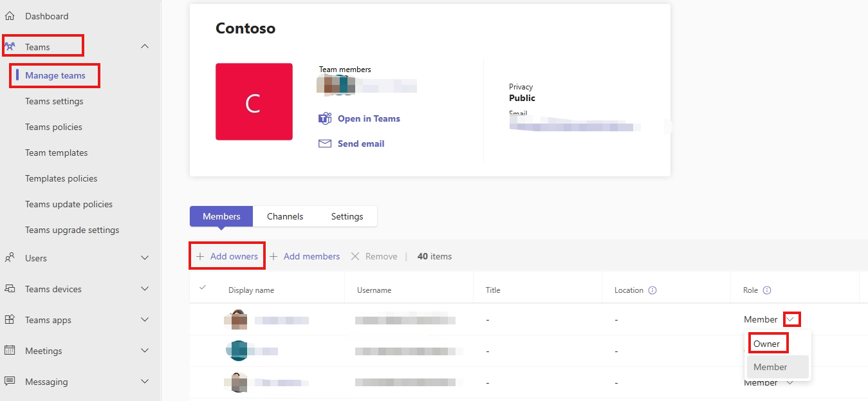868x401 pixels.
Task: Toggle the select-all checkmark in table header
Action: pos(203,287)
